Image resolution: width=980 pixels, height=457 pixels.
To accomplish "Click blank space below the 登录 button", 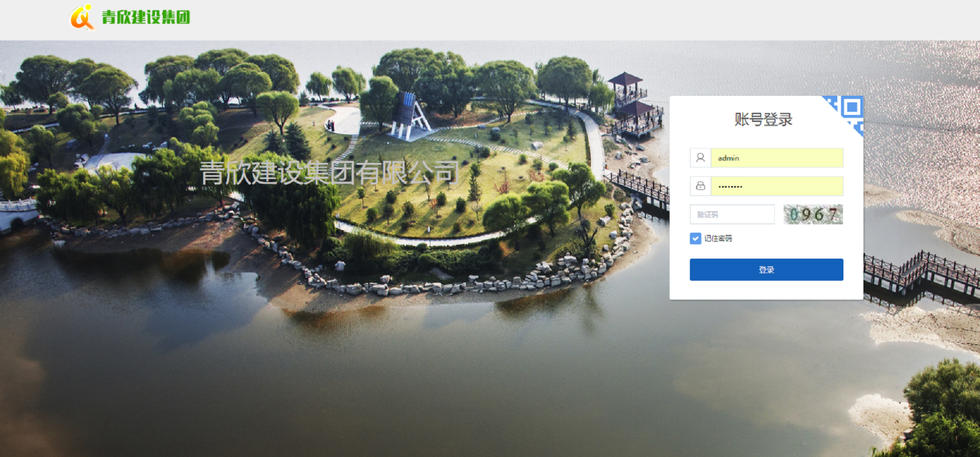I will (x=765, y=289).
